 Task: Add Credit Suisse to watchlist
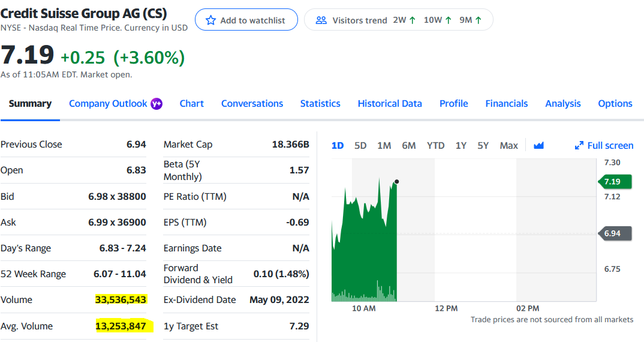(246, 20)
